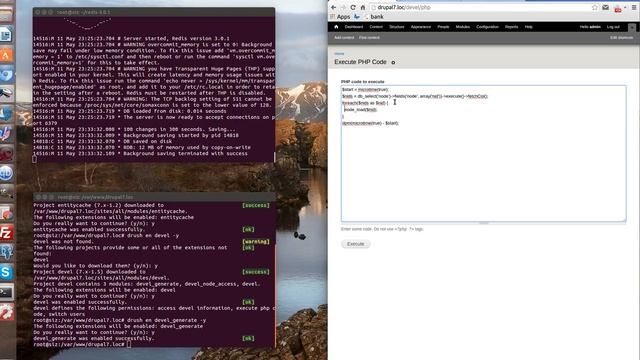Screen dimensions: 640x360
Task: Open the FileZilla icon in the dock
Action: coord(7,233)
